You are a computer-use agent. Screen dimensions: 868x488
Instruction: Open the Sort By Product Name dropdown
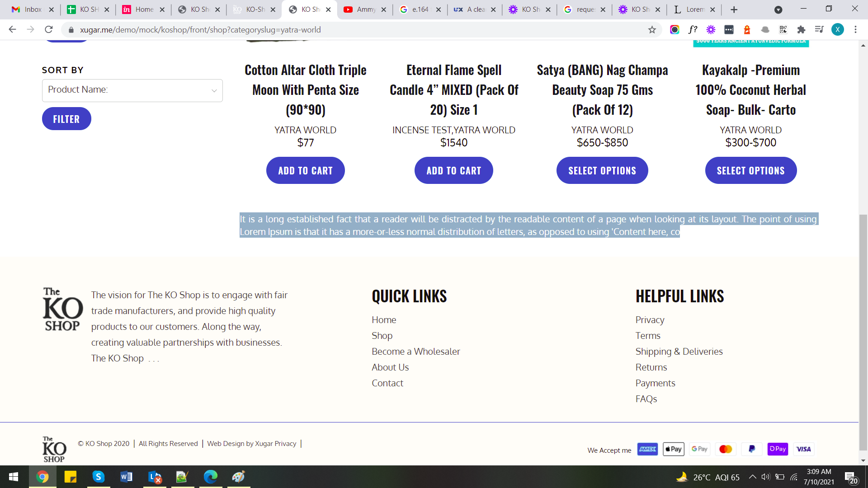(x=132, y=90)
